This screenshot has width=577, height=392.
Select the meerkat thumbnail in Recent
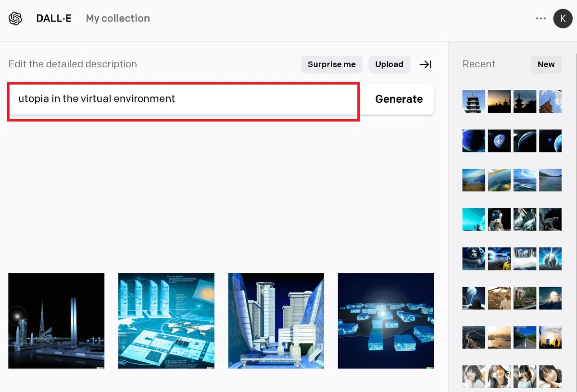pyautogui.click(x=499, y=220)
